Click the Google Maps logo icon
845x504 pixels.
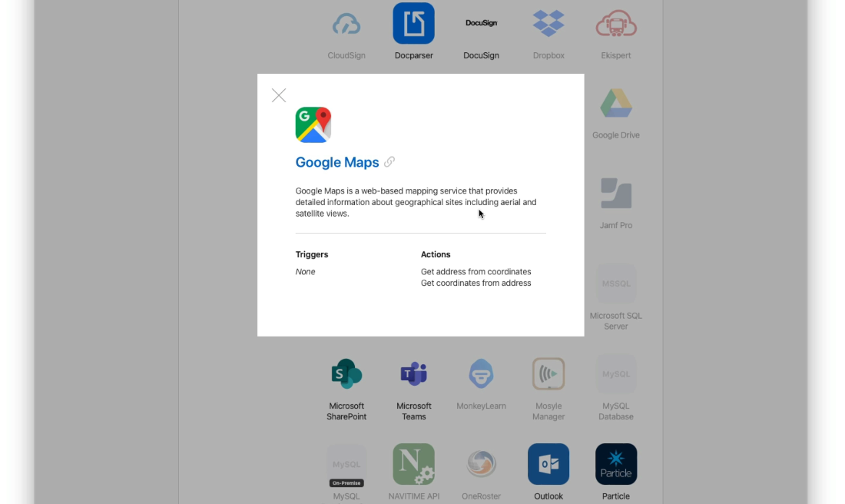[313, 124]
